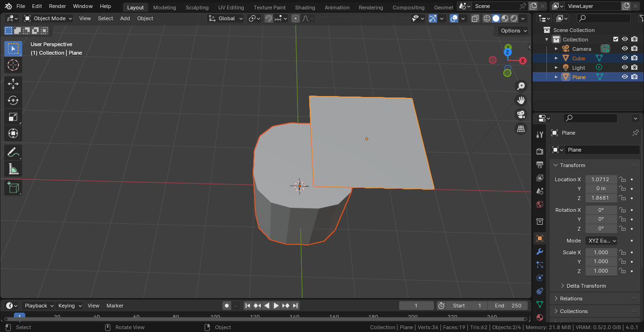This screenshot has height=332, width=644.
Task: Hide the Cube in the viewport
Action: (x=625, y=58)
